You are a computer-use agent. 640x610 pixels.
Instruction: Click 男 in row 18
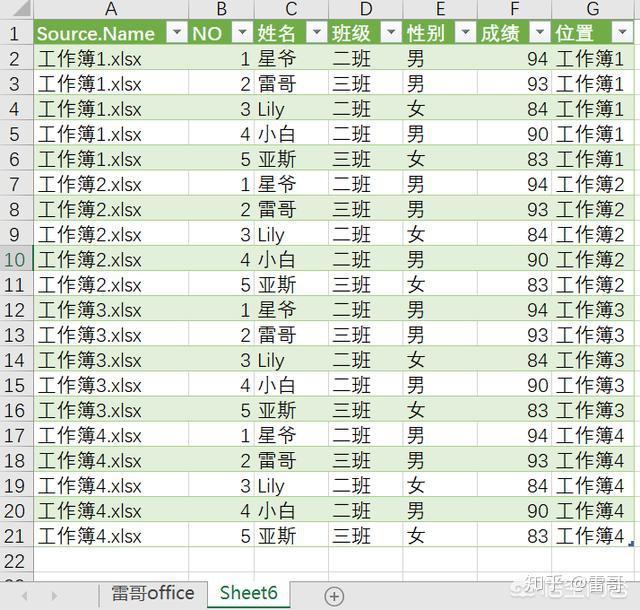coord(416,461)
